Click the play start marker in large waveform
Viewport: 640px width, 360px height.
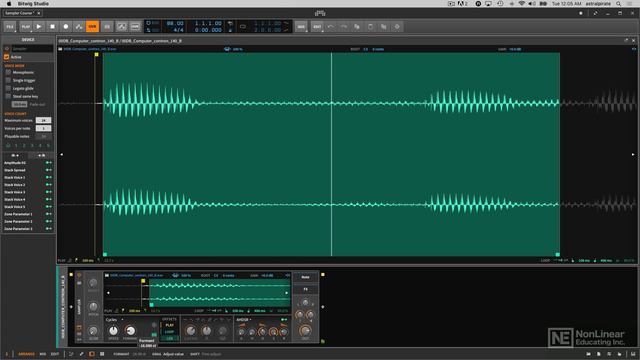tap(96, 55)
